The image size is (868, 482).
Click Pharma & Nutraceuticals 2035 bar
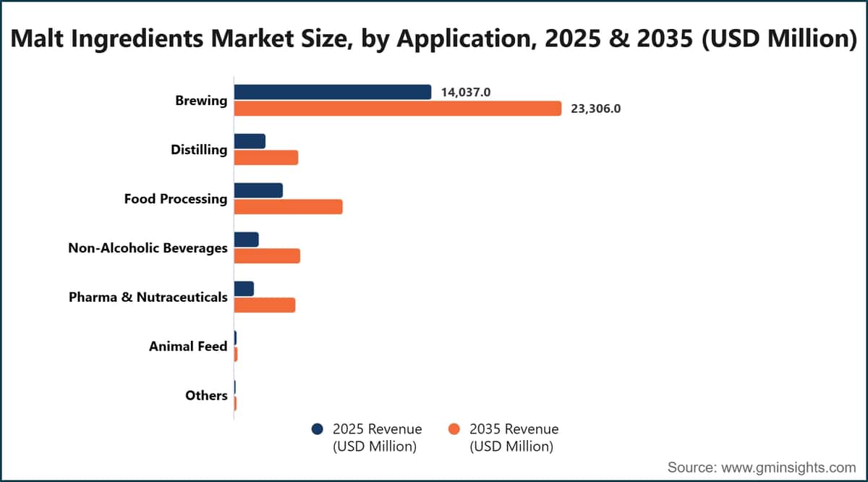[265, 305]
